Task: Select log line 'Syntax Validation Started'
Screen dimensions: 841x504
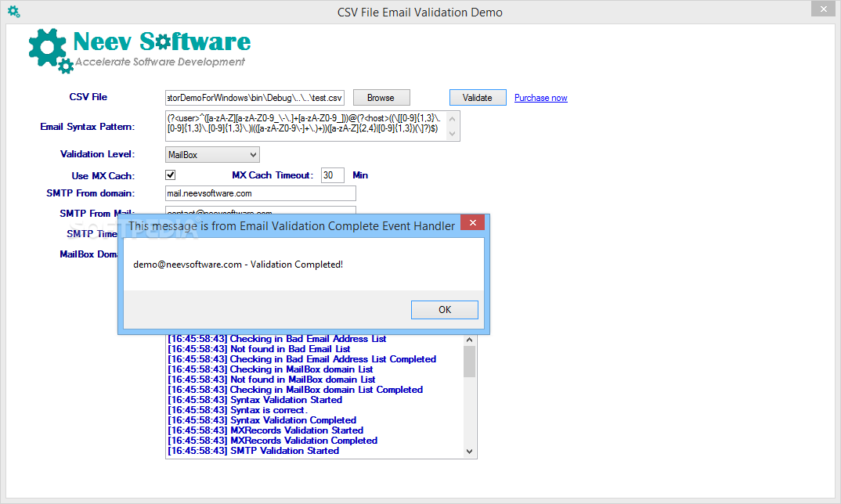Action: 254,400
